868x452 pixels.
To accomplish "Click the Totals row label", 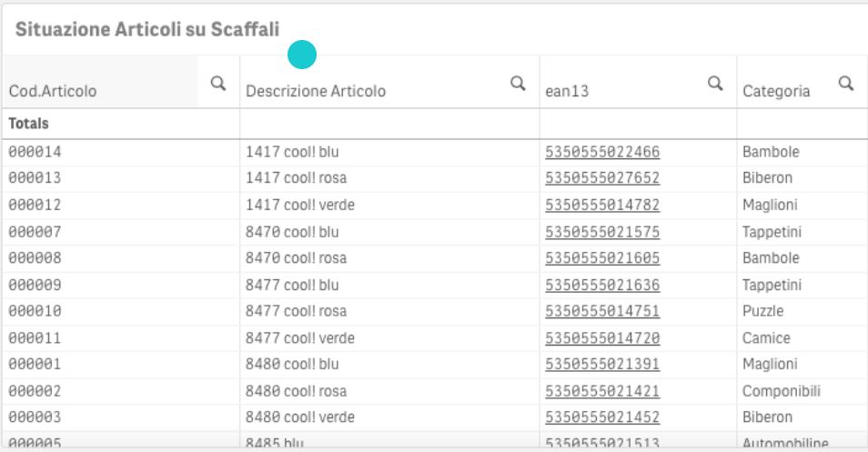I will (x=29, y=123).
